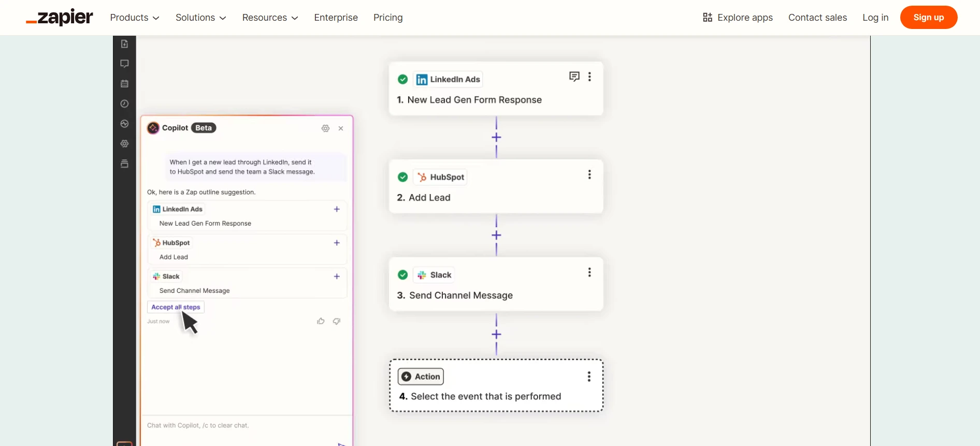Expand the Solutions menu

[x=201, y=18]
